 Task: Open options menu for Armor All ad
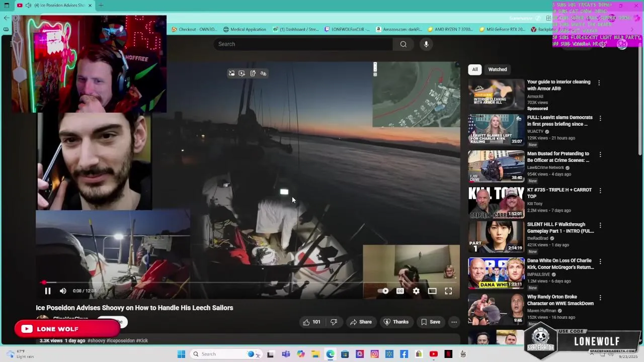pos(599,82)
